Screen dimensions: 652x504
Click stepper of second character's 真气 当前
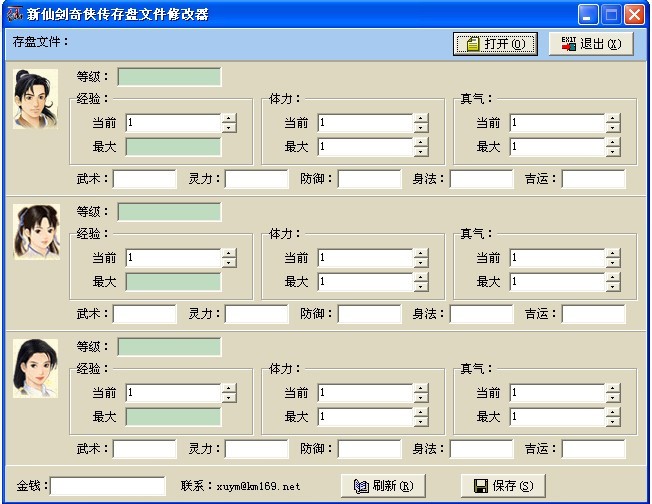pyautogui.click(x=612, y=258)
